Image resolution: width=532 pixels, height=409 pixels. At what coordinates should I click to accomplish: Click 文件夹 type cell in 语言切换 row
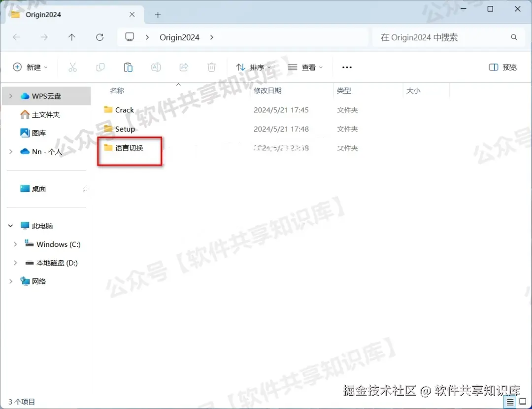pos(347,148)
